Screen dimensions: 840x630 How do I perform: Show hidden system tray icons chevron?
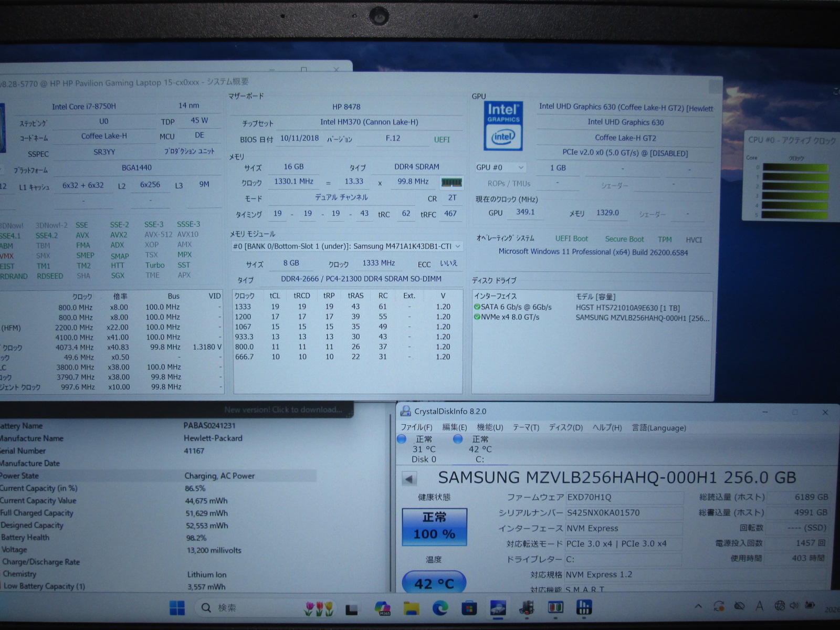(698, 606)
